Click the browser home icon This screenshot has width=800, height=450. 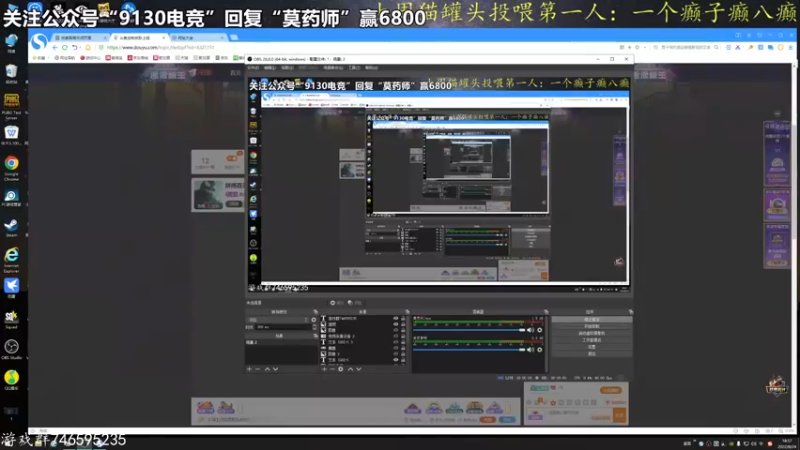88,47
